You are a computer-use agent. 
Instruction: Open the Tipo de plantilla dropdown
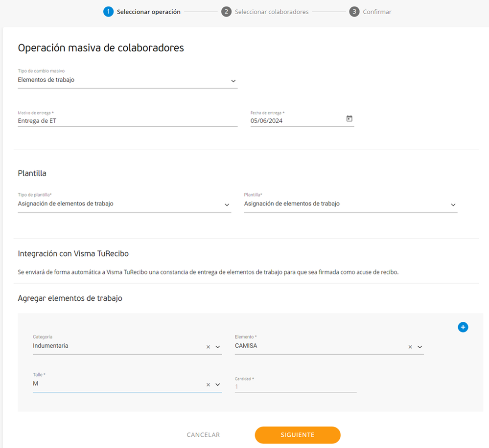coord(227,204)
